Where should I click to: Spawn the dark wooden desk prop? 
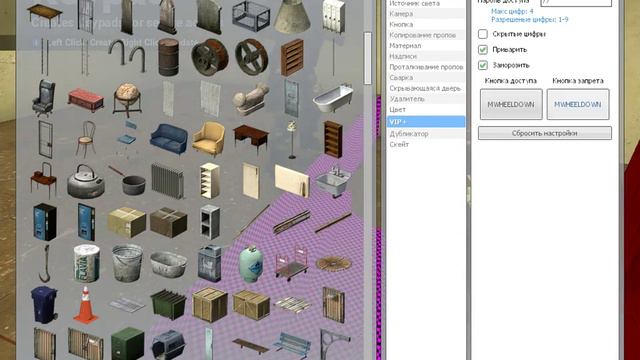click(x=251, y=139)
